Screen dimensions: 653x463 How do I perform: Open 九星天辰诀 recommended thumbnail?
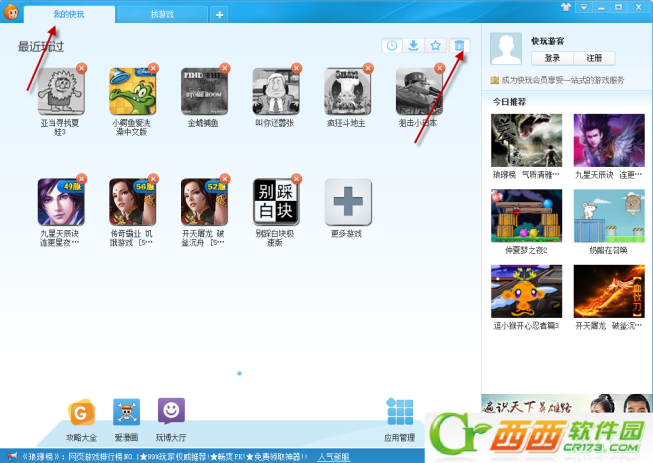(609, 140)
